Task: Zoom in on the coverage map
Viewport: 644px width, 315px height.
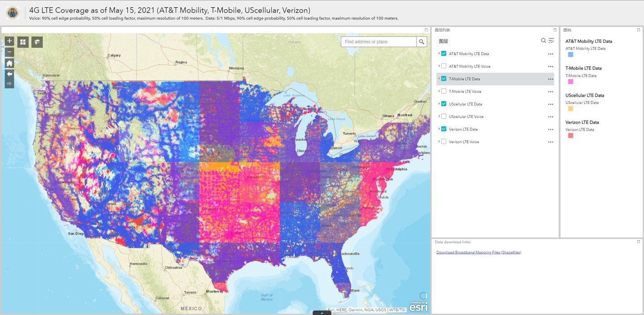Action: pyautogui.click(x=9, y=41)
